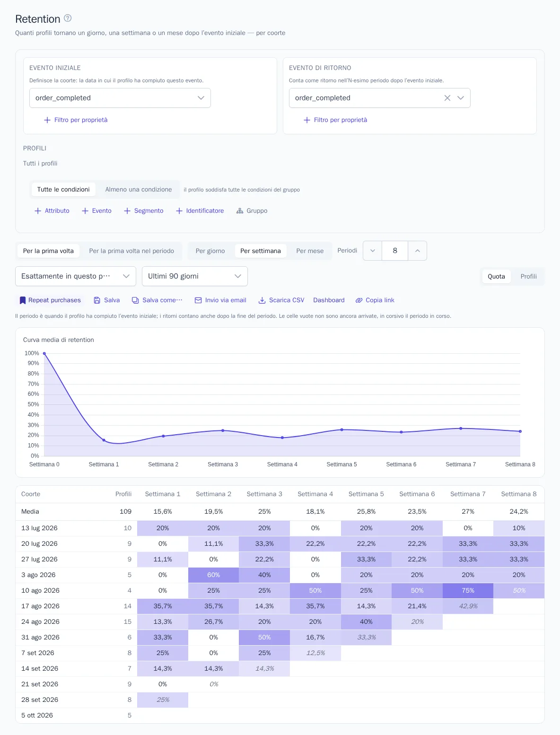Decrease periods with the down chevron

[373, 251]
